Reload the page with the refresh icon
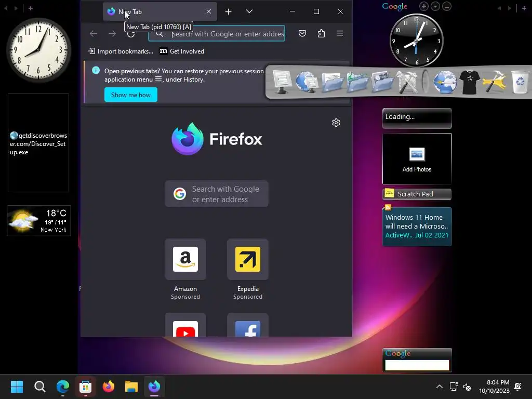The image size is (532, 399). 131,34
